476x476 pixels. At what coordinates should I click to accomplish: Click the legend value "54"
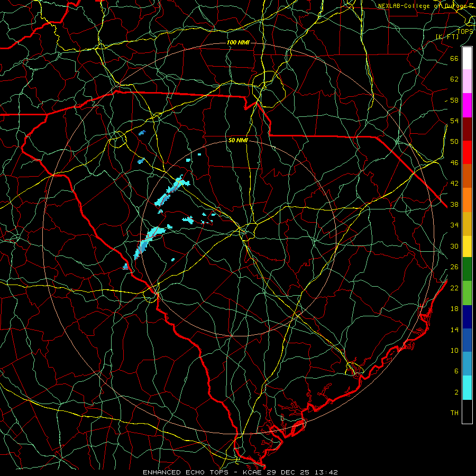click(x=454, y=121)
